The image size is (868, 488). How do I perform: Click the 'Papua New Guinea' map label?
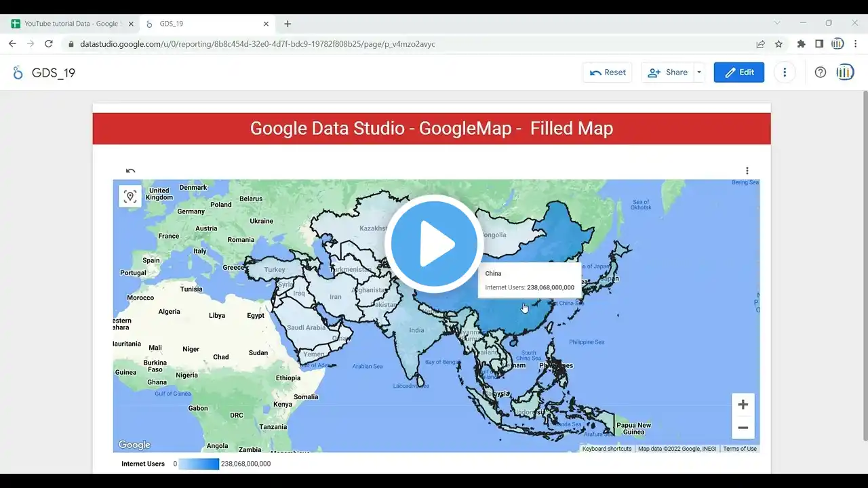coord(634,429)
